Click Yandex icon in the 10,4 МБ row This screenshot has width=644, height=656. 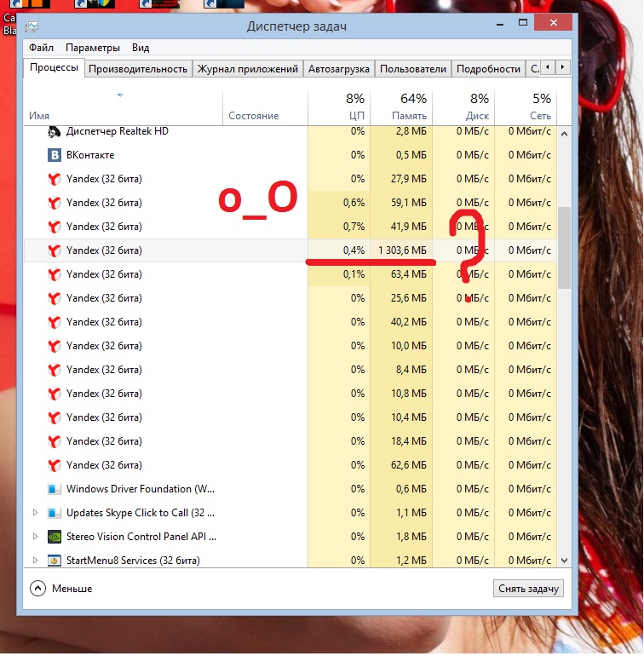coord(54,417)
